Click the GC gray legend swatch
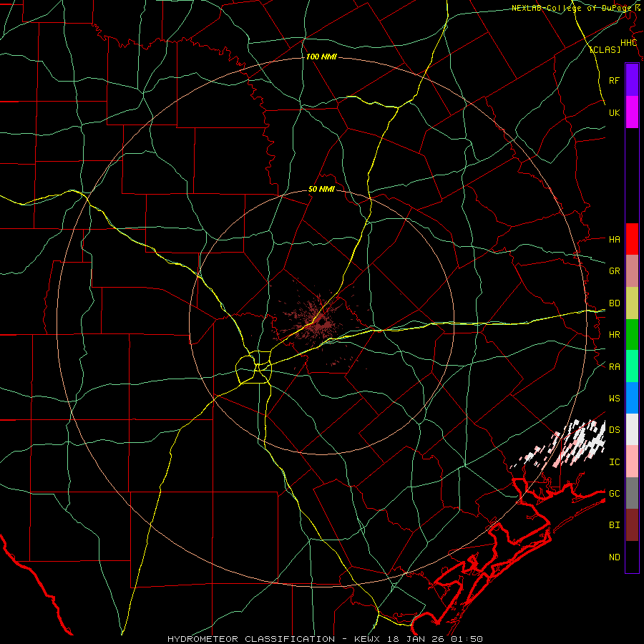The height and width of the screenshot is (644, 644). [632, 493]
